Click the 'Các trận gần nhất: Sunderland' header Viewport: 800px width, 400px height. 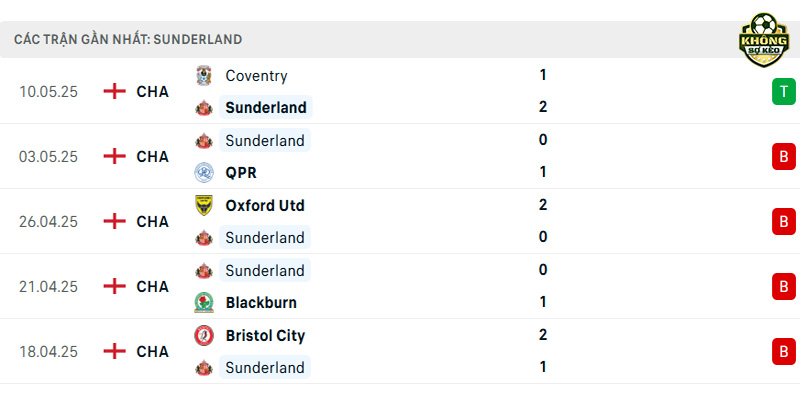128,39
